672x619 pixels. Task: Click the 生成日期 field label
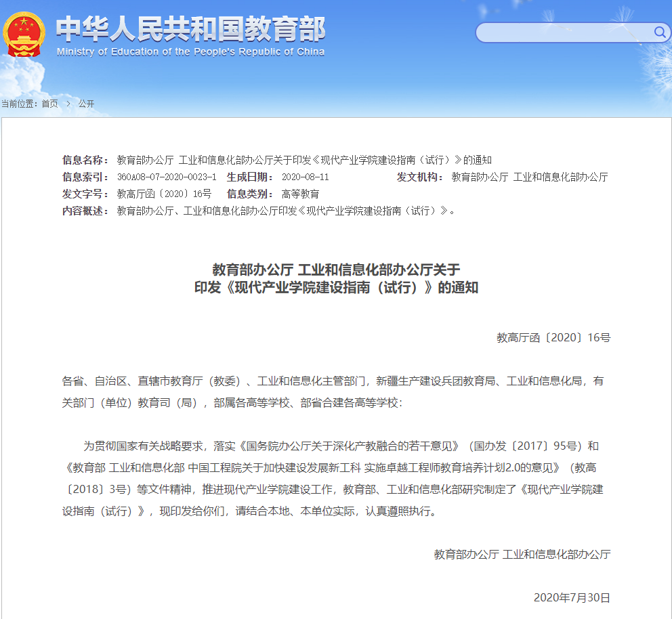click(x=249, y=177)
